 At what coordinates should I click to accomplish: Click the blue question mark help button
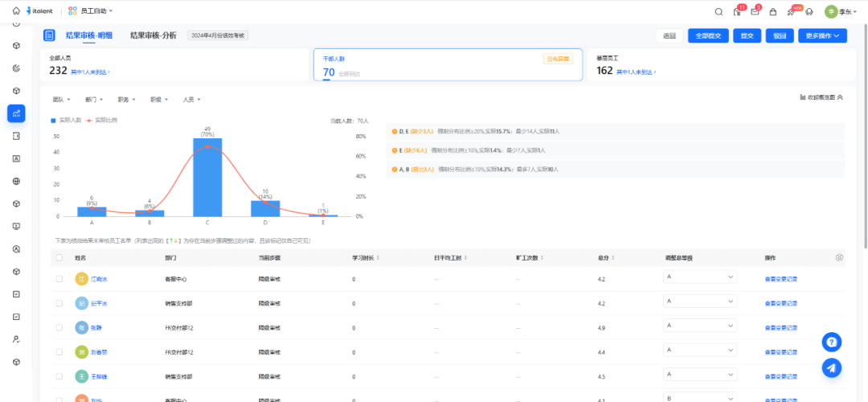pyautogui.click(x=832, y=342)
